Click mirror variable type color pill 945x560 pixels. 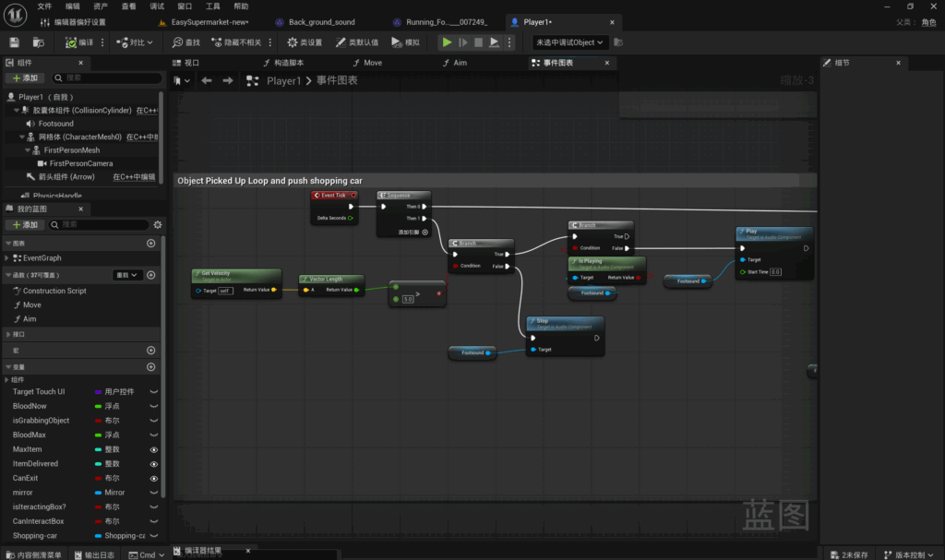point(98,493)
